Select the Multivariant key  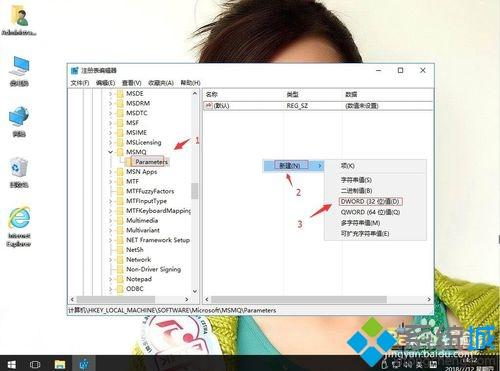pyautogui.click(x=143, y=230)
